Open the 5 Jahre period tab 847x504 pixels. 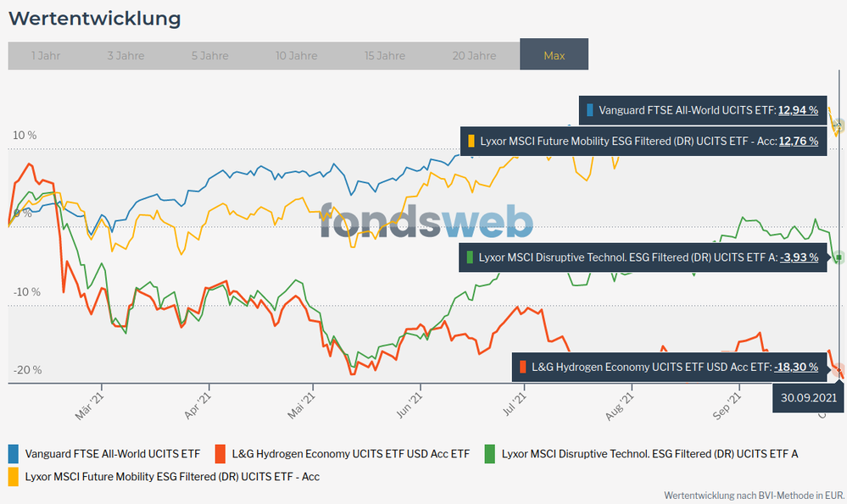[x=209, y=56]
